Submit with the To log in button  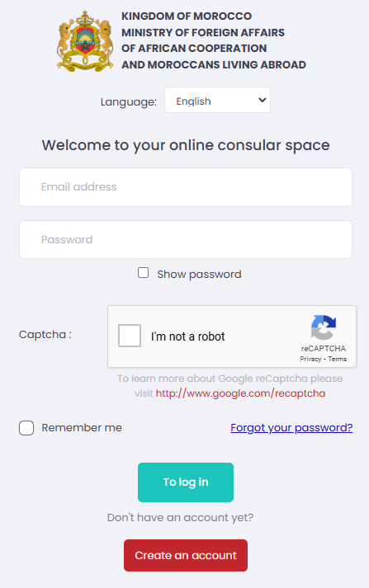pyautogui.click(x=186, y=482)
